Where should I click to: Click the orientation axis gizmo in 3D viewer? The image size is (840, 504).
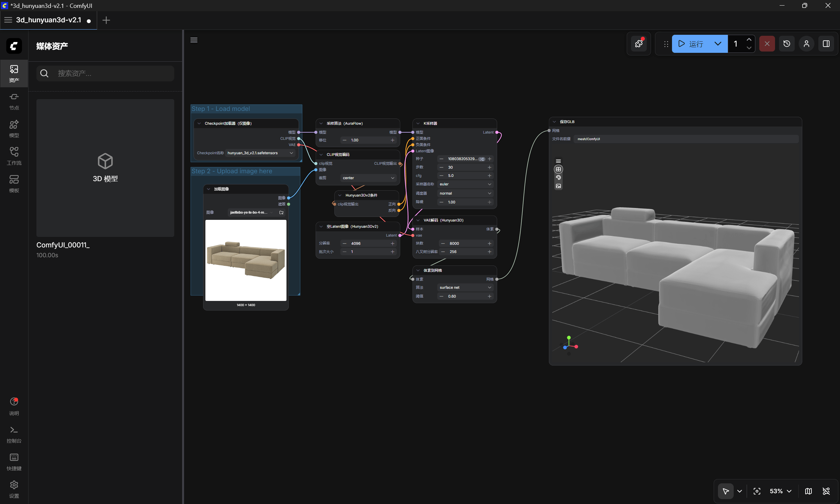click(x=569, y=345)
